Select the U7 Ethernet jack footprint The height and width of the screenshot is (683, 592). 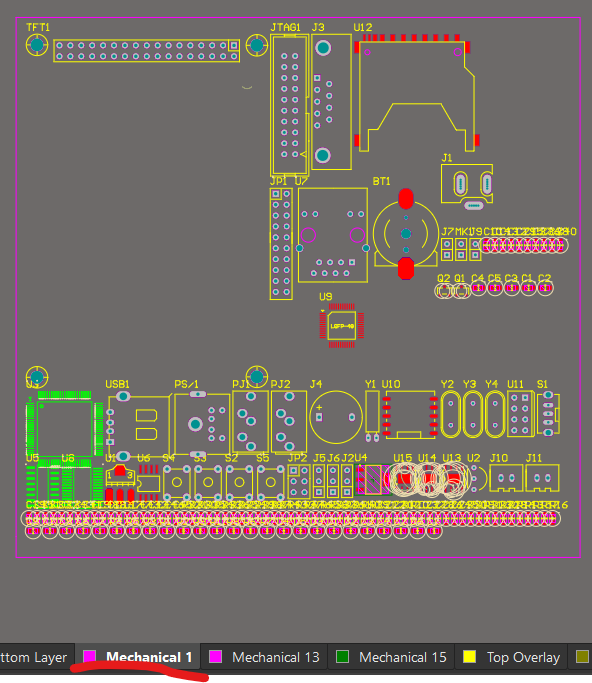pos(333,235)
